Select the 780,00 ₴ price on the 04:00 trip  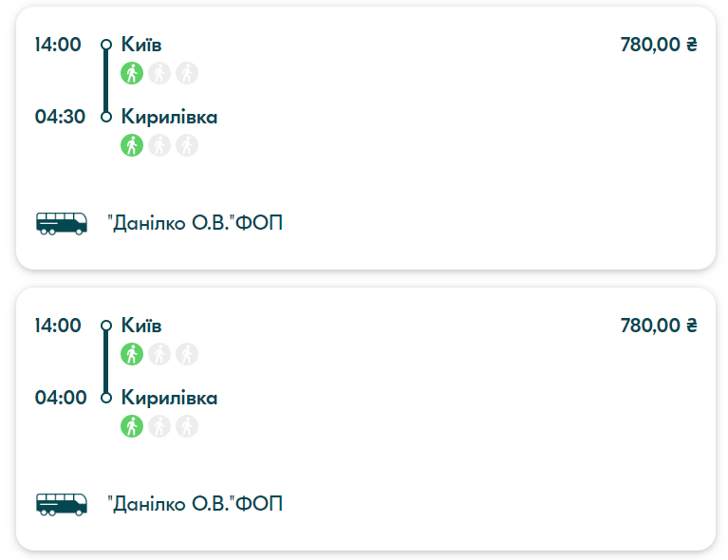(x=659, y=326)
